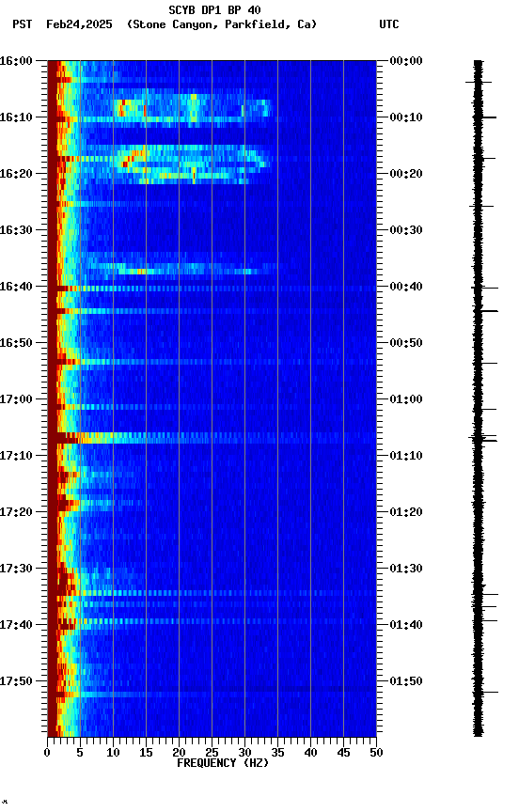Click the 17:40 PST time label

(16, 625)
